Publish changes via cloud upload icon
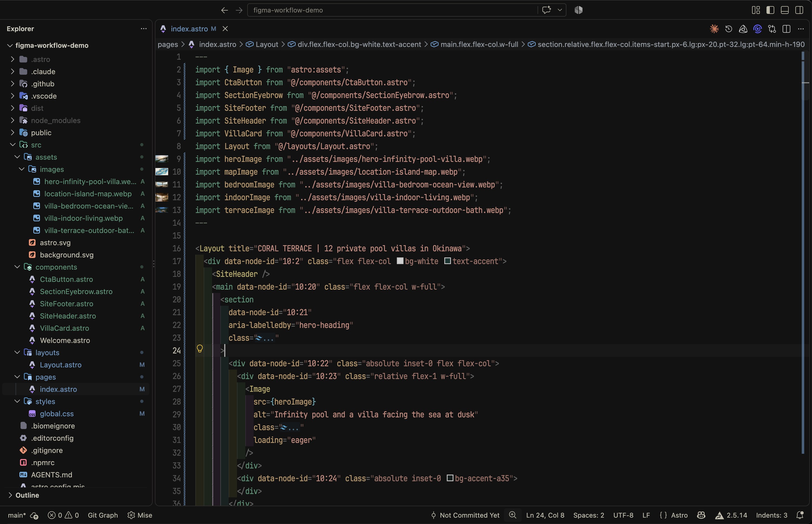Viewport: 812px width, 524px height. [x=34, y=515]
